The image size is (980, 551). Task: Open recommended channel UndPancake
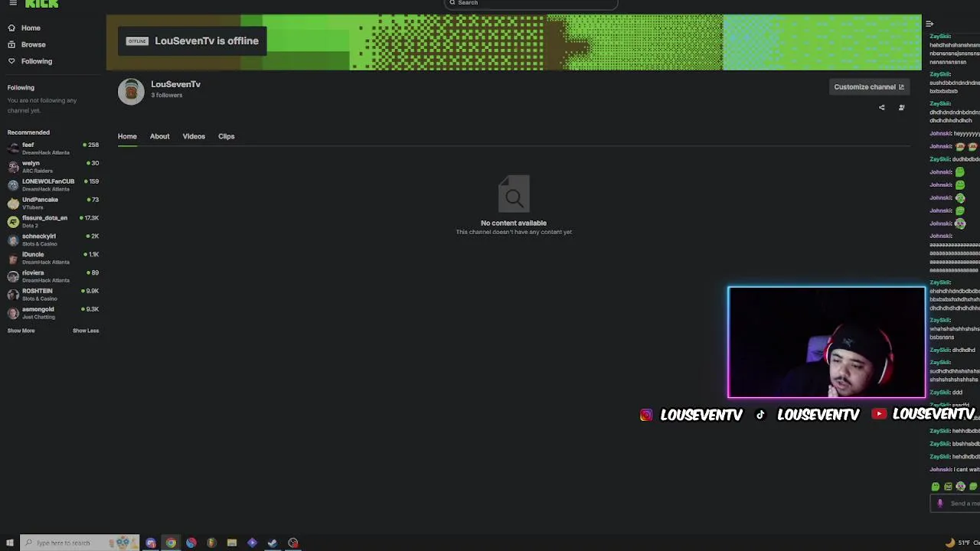[x=53, y=204]
